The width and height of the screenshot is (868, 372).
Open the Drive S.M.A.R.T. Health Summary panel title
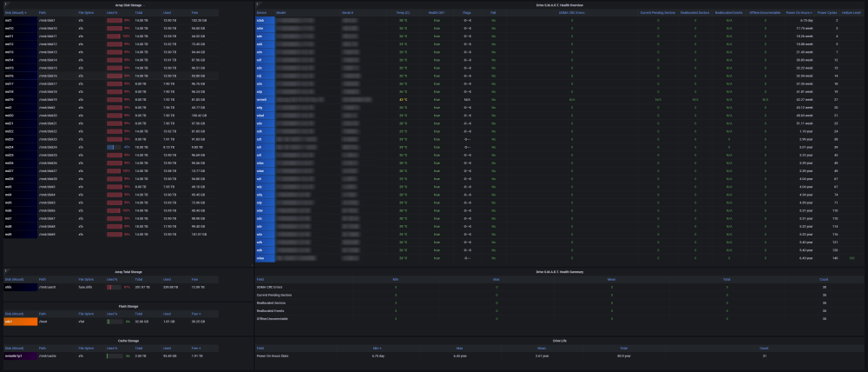coord(560,272)
